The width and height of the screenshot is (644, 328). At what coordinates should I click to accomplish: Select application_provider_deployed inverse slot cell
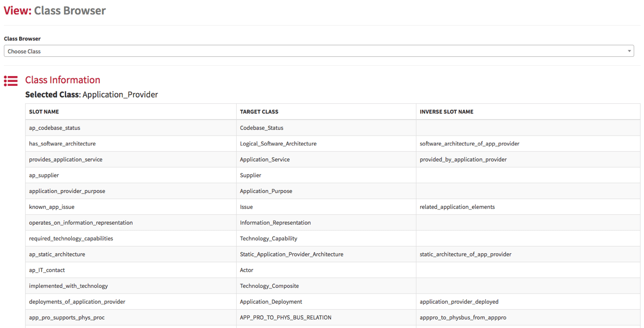pos(528,302)
